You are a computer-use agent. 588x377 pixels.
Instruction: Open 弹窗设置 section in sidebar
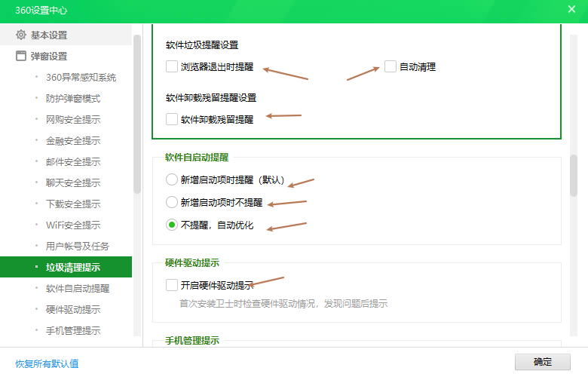[66, 56]
